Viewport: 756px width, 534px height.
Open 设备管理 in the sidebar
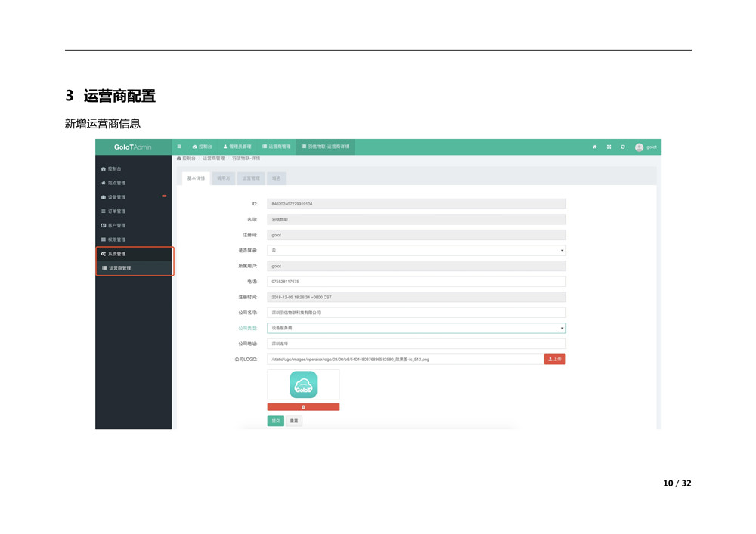[116, 197]
